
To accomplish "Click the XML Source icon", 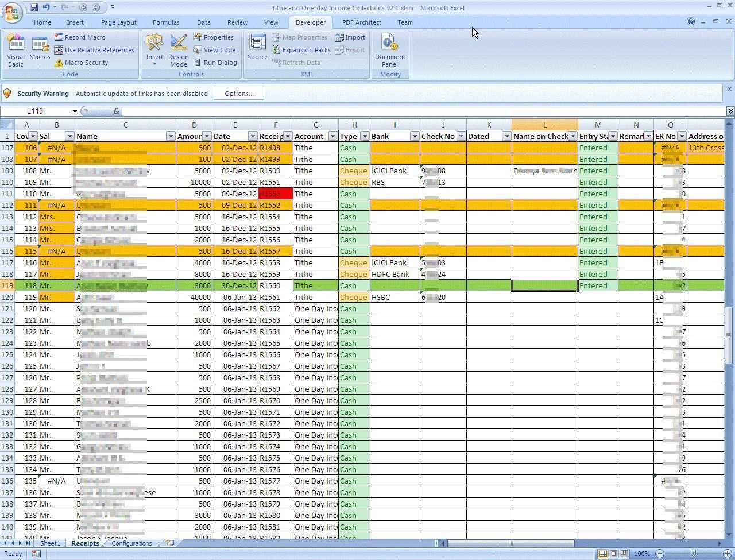I will (x=257, y=47).
